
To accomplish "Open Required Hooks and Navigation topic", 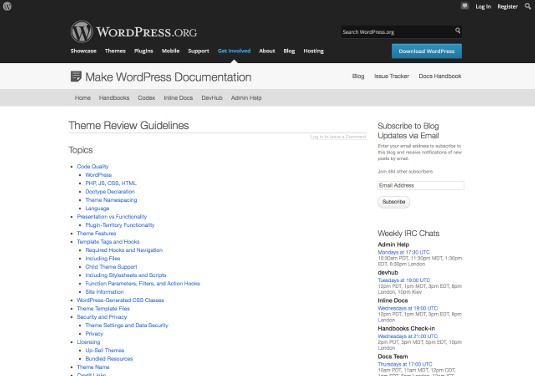I will [124, 250].
